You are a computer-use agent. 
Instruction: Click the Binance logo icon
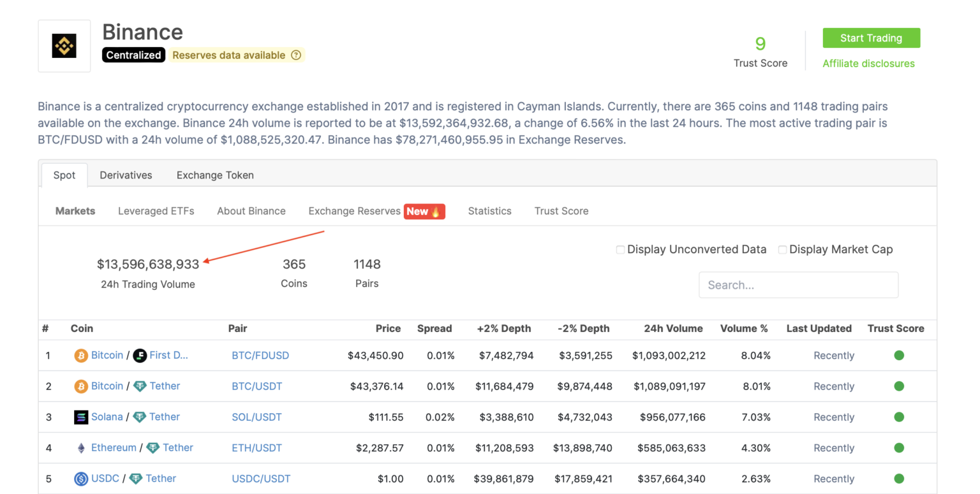tap(64, 46)
